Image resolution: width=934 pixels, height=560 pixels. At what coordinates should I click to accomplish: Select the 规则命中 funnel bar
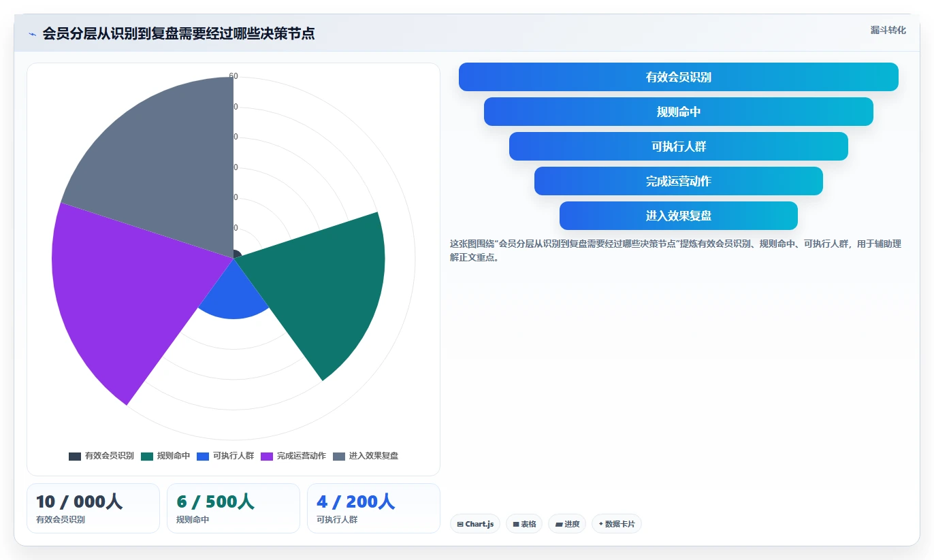click(679, 112)
